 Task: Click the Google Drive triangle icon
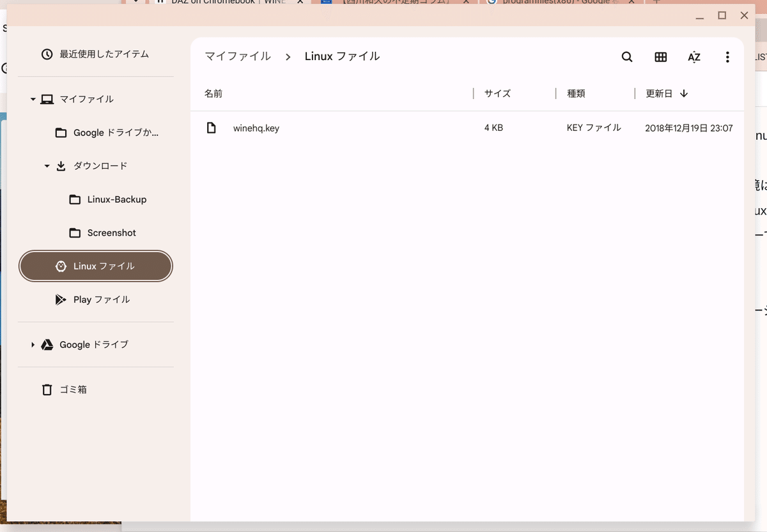tap(47, 345)
